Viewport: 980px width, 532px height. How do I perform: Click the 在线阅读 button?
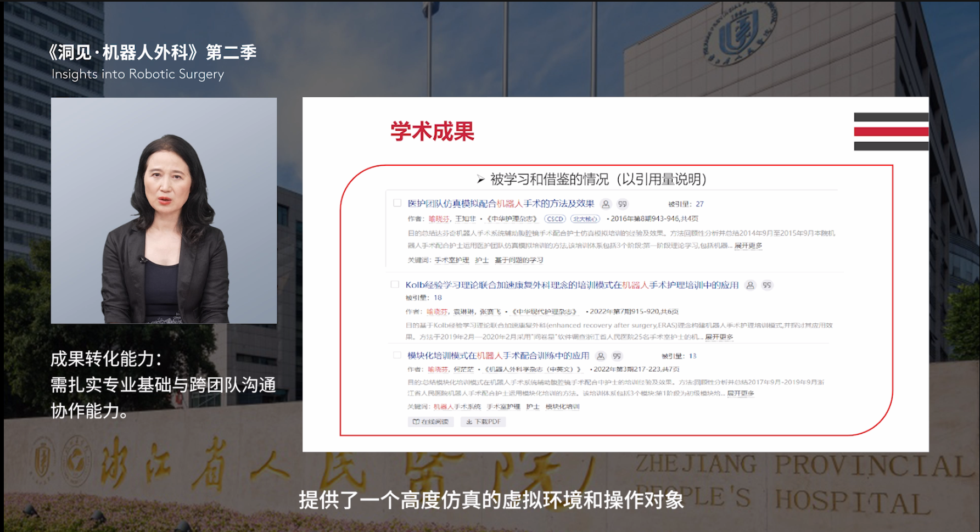point(431,422)
